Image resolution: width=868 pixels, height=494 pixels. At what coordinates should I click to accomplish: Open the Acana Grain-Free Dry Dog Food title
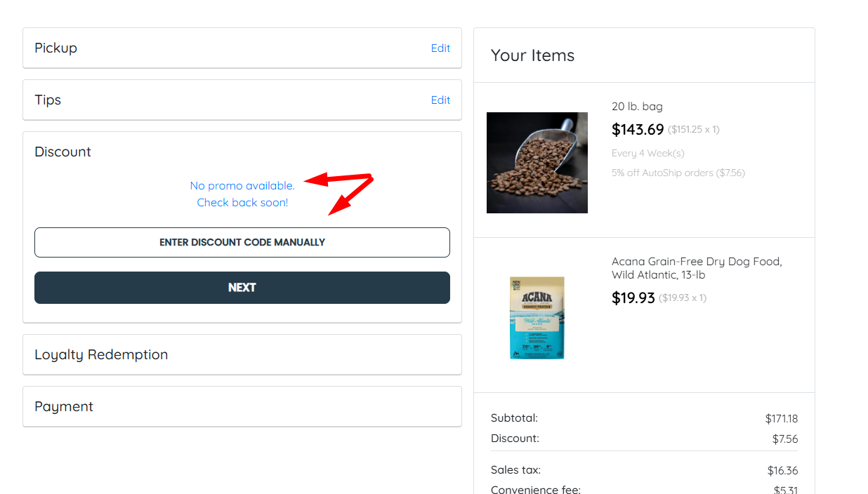coord(697,268)
